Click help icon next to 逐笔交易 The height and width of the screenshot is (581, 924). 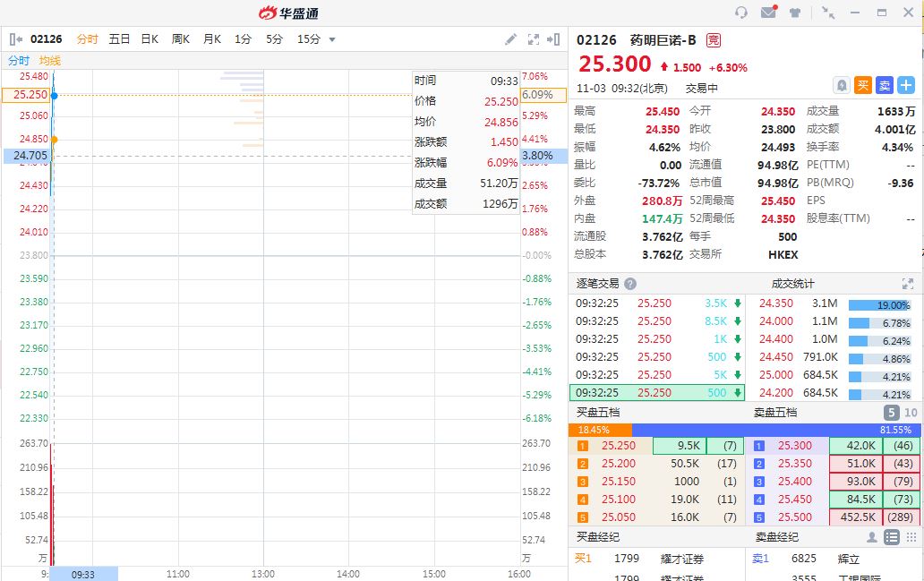point(630,284)
